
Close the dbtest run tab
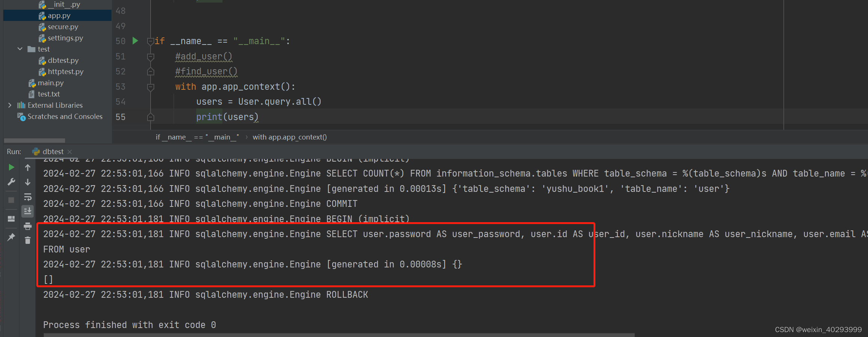click(70, 152)
